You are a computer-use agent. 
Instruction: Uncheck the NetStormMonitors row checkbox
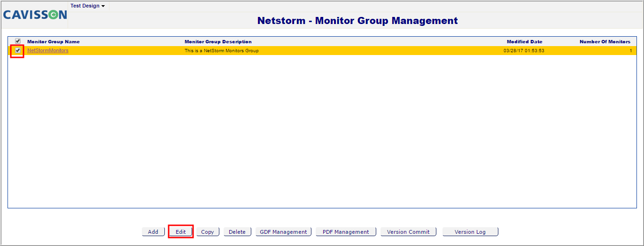point(18,50)
